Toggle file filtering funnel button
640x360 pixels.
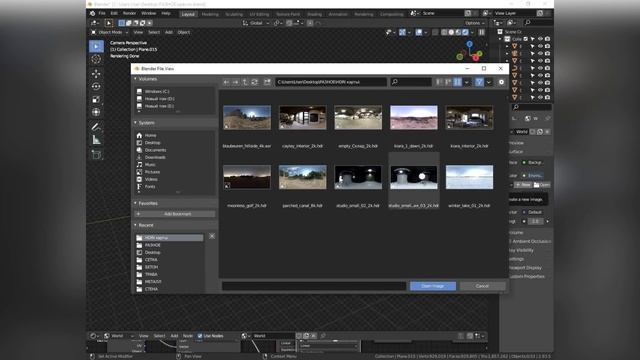point(479,82)
